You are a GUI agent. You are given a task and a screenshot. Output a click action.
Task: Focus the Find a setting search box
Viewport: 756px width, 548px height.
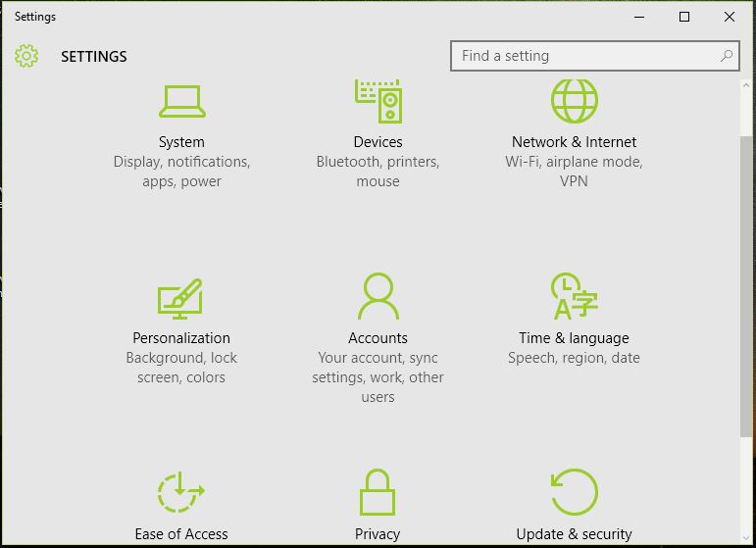[595, 56]
